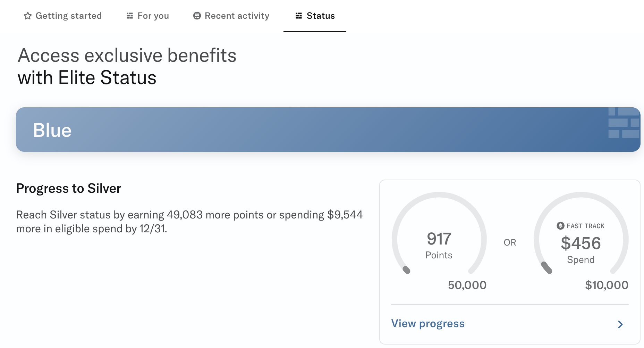
Task: Click the star icon beside Getting started
Action: coord(28,15)
